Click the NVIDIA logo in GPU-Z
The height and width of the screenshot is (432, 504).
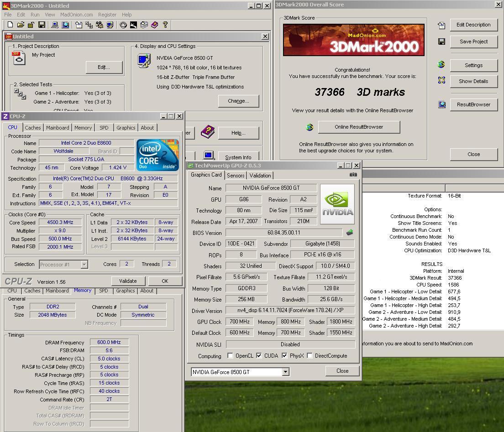click(x=337, y=204)
